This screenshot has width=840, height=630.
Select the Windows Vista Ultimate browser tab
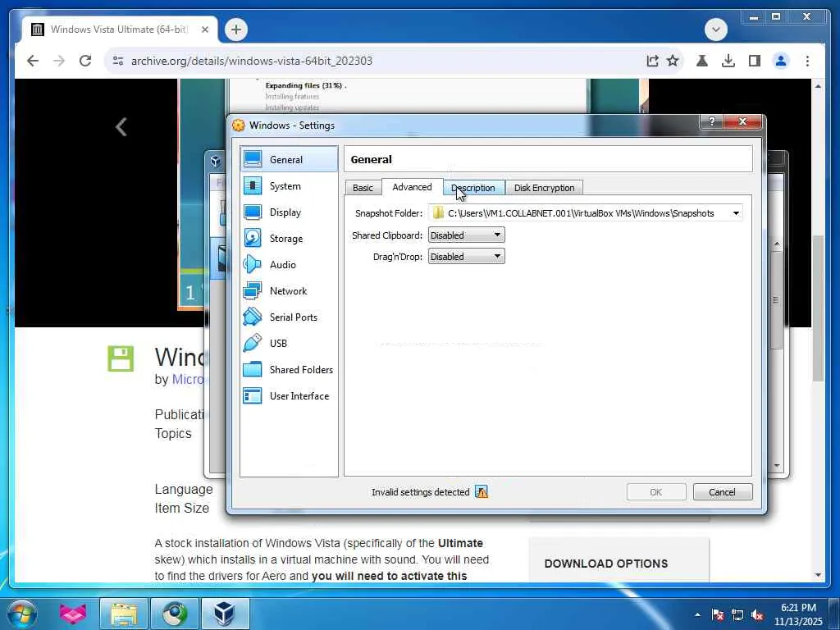tap(120, 29)
